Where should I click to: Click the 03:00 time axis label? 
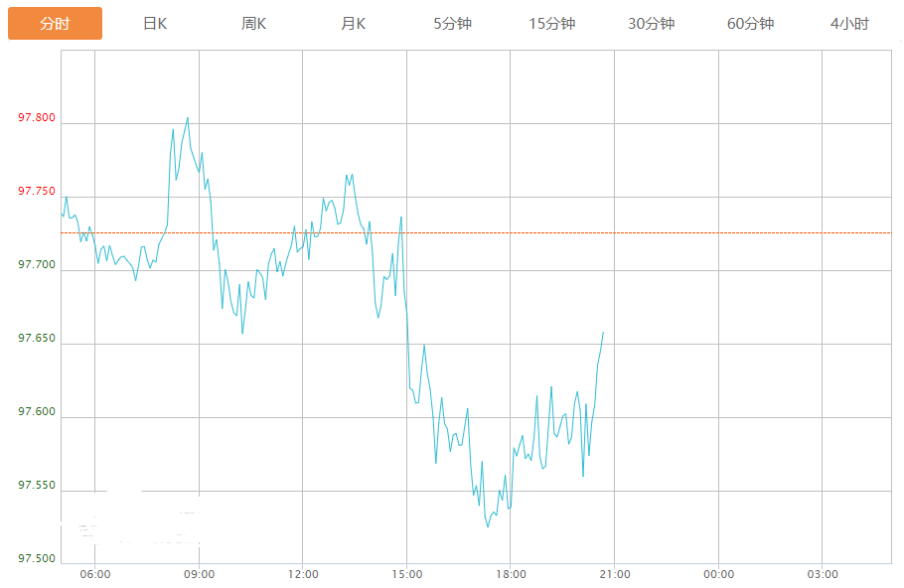[x=822, y=574]
